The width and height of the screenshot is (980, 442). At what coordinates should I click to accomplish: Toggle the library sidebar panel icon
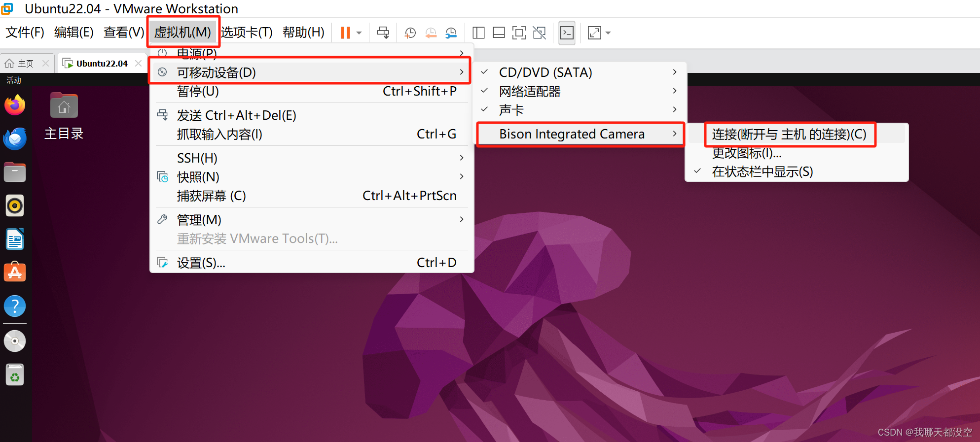478,33
